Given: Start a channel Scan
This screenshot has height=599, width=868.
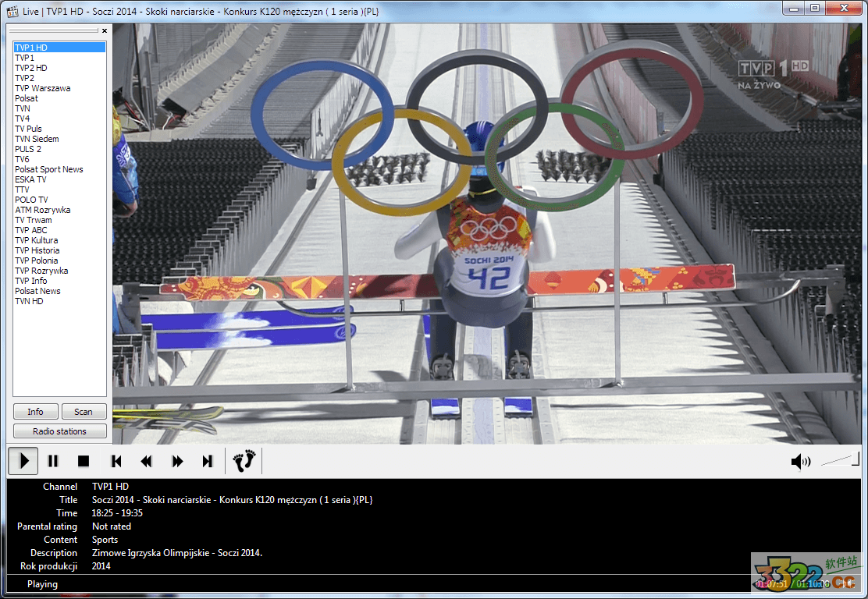Looking at the screenshot, I should [x=83, y=412].
